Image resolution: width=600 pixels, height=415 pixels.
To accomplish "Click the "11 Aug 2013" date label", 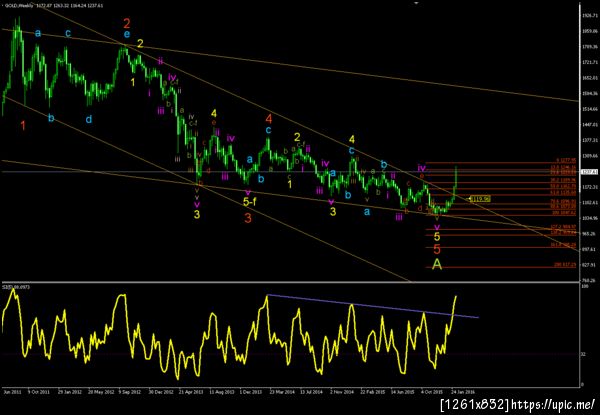I will 222,392.
